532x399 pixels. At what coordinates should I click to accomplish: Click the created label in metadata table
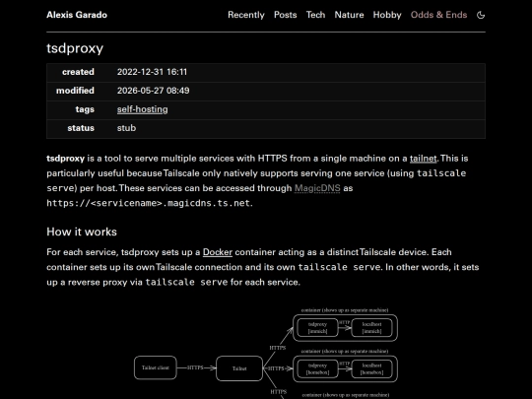[x=78, y=72]
